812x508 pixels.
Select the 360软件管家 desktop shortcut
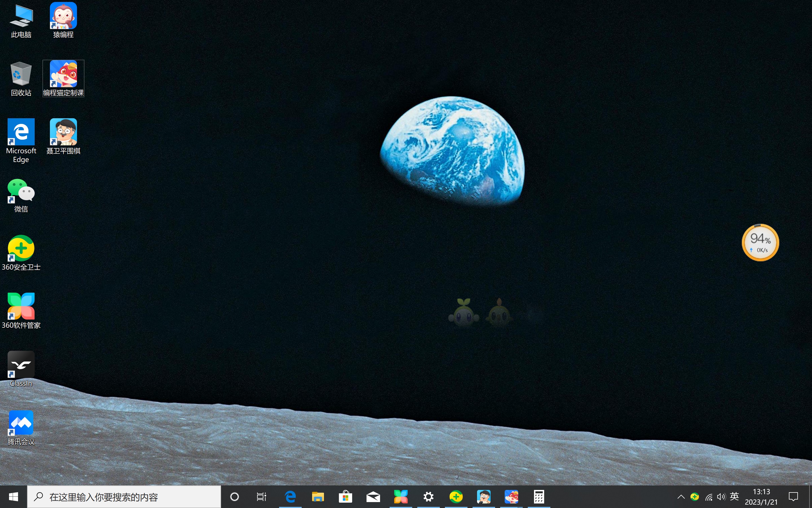(x=21, y=311)
